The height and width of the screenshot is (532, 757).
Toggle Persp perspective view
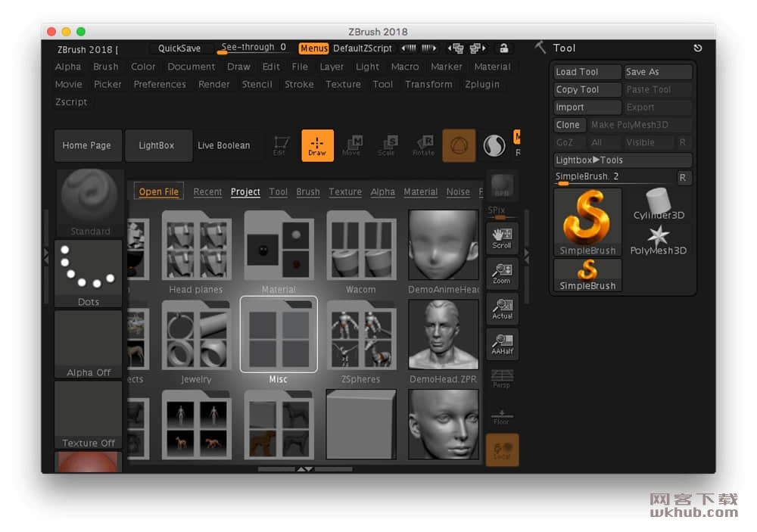click(x=502, y=379)
